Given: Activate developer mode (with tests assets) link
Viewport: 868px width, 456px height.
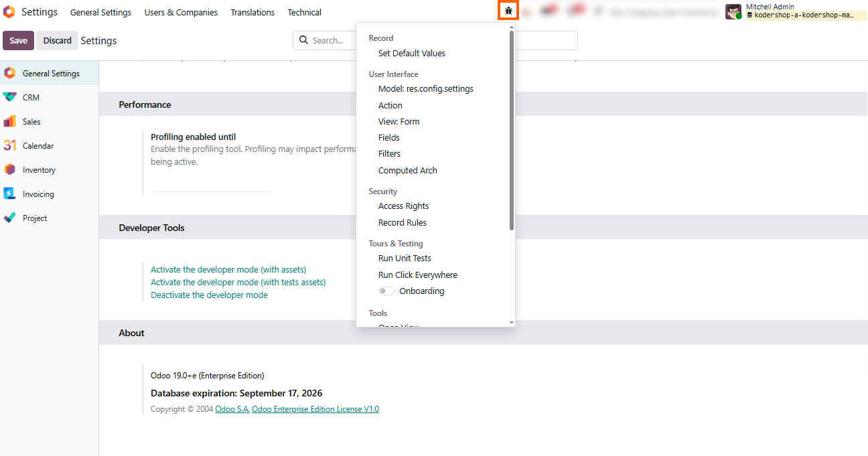Looking at the screenshot, I should pyautogui.click(x=238, y=283).
